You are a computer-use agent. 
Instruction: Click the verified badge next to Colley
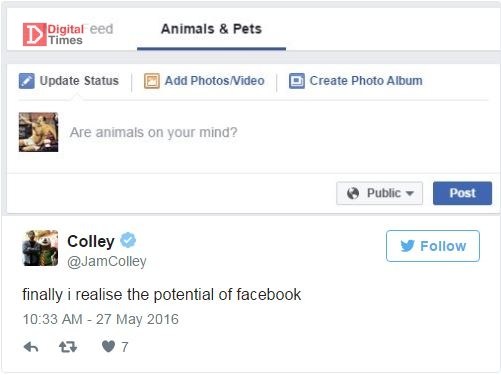[x=128, y=241]
